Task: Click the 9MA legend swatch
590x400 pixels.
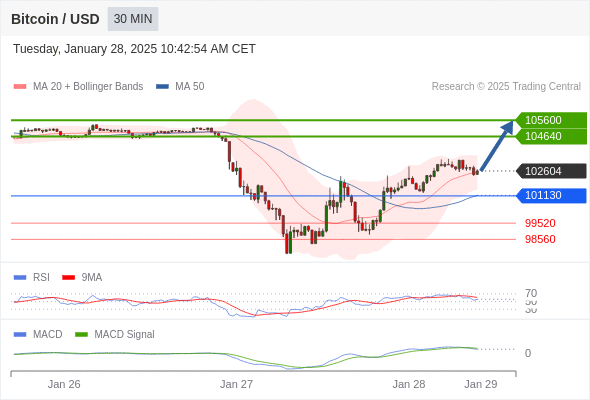Action: click(x=68, y=278)
